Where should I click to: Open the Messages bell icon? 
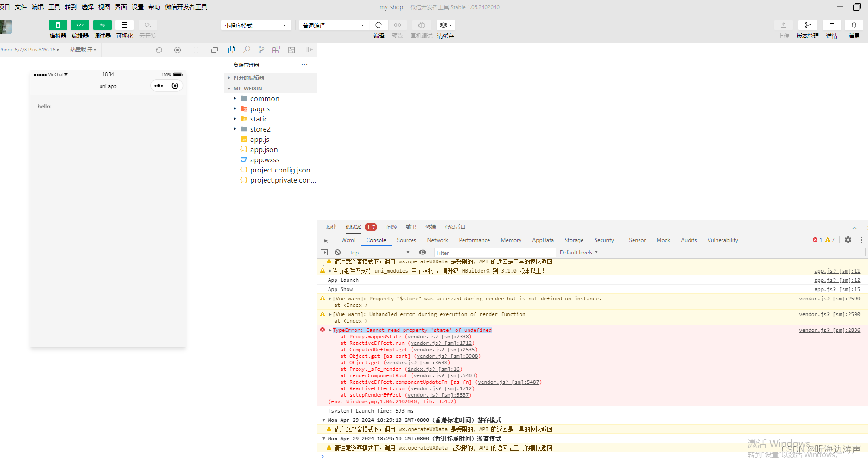tap(854, 25)
